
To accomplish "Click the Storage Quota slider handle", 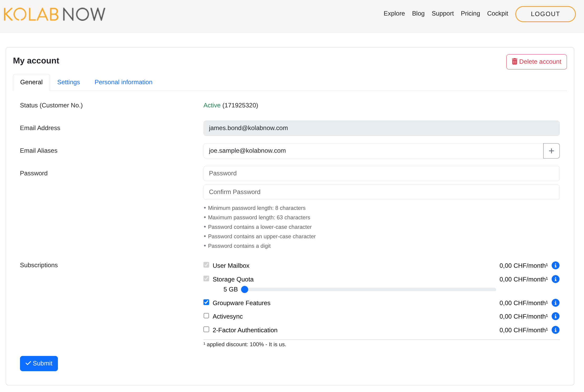I will pyautogui.click(x=245, y=290).
